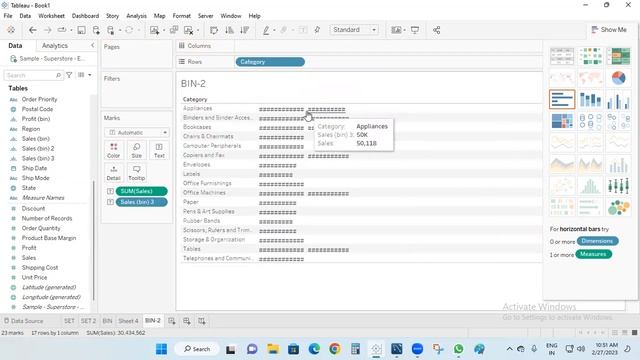Switch to the Analytics tab
640x360 pixels.
pos(55,46)
